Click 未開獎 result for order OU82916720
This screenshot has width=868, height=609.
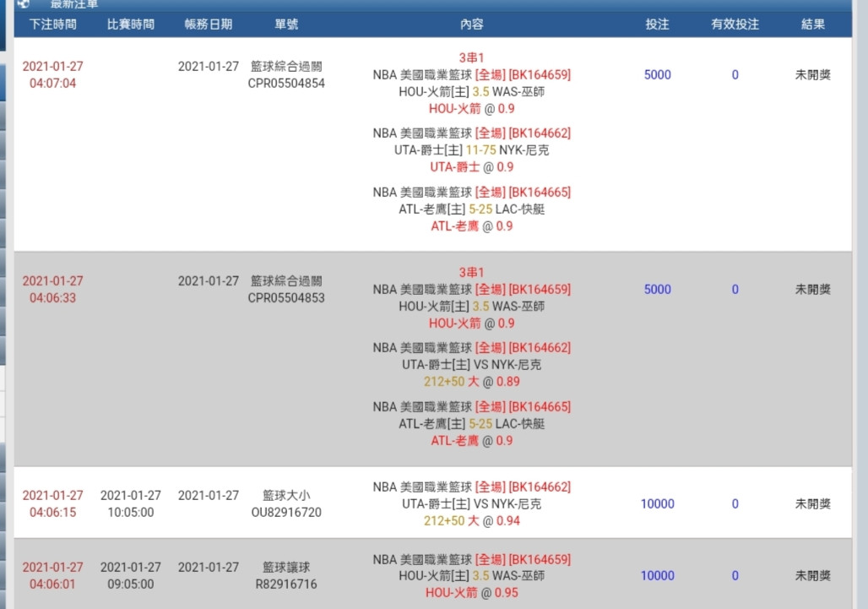[812, 503]
